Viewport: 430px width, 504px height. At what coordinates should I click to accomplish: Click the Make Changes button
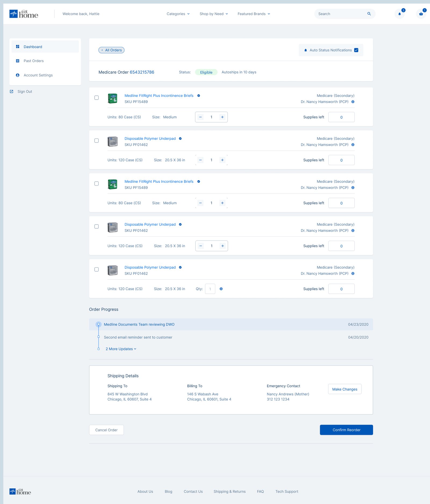tap(345, 389)
